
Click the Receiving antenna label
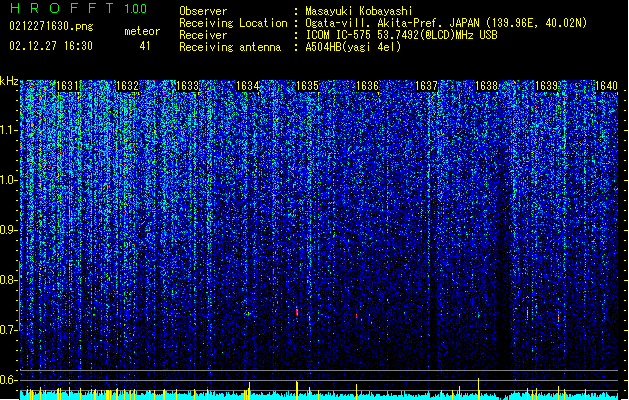point(230,47)
